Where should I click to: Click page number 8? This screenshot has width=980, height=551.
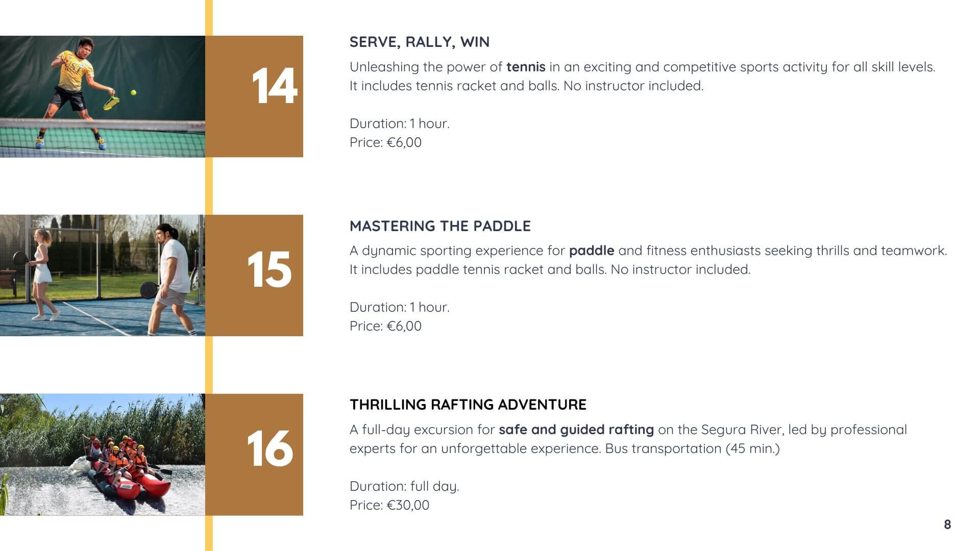(x=947, y=524)
